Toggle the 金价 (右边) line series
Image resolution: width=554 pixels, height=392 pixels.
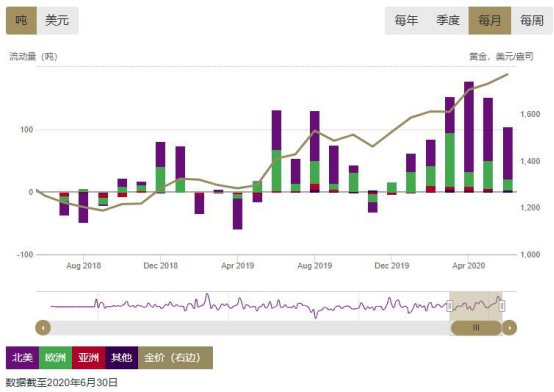click(x=175, y=358)
